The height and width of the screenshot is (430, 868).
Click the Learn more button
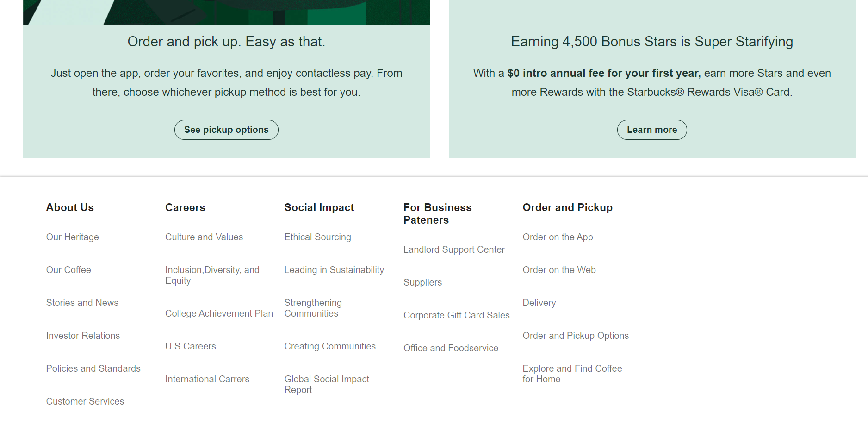(x=652, y=130)
